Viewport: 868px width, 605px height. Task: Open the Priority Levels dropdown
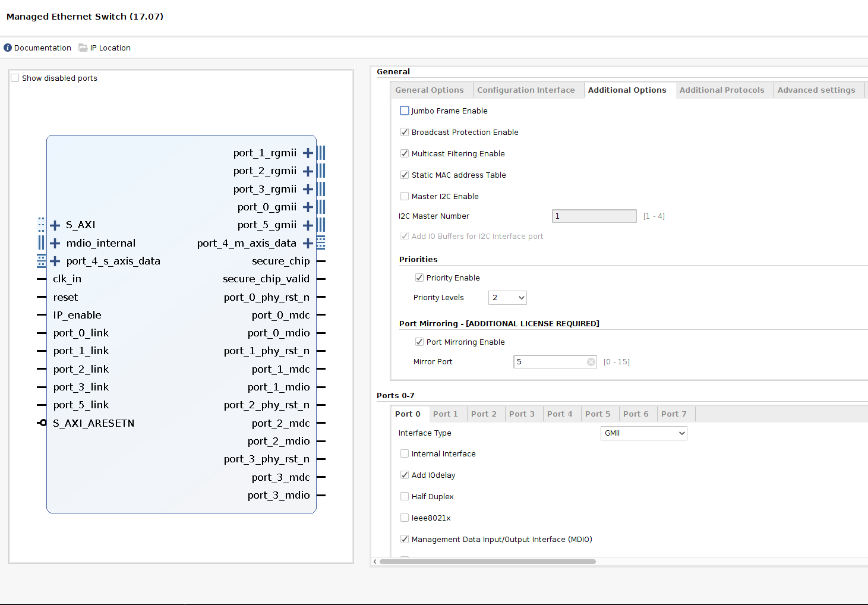pyautogui.click(x=507, y=298)
